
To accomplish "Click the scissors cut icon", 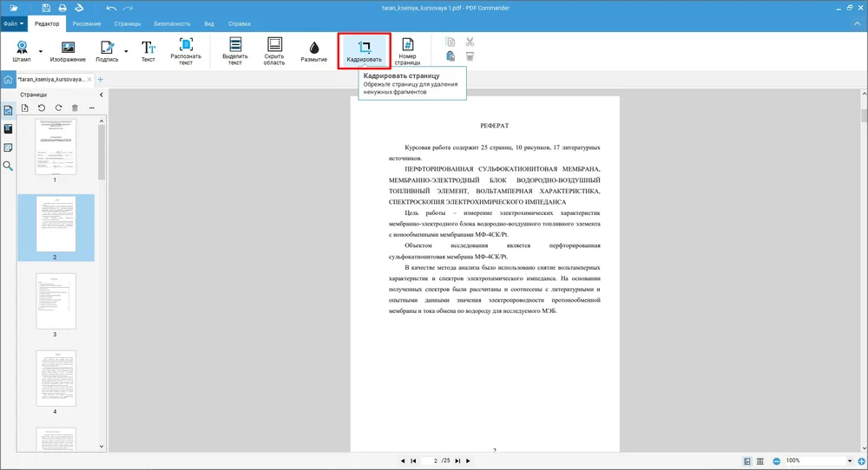I will (470, 42).
